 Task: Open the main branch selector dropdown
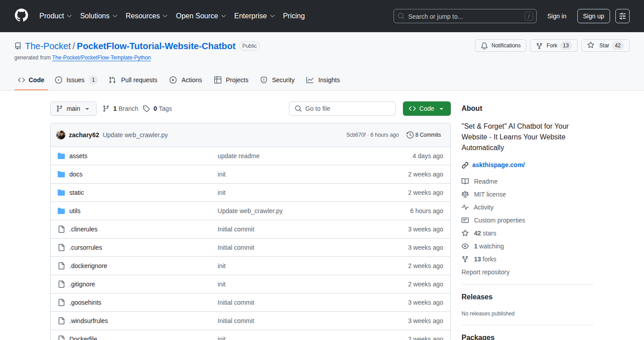click(x=73, y=109)
